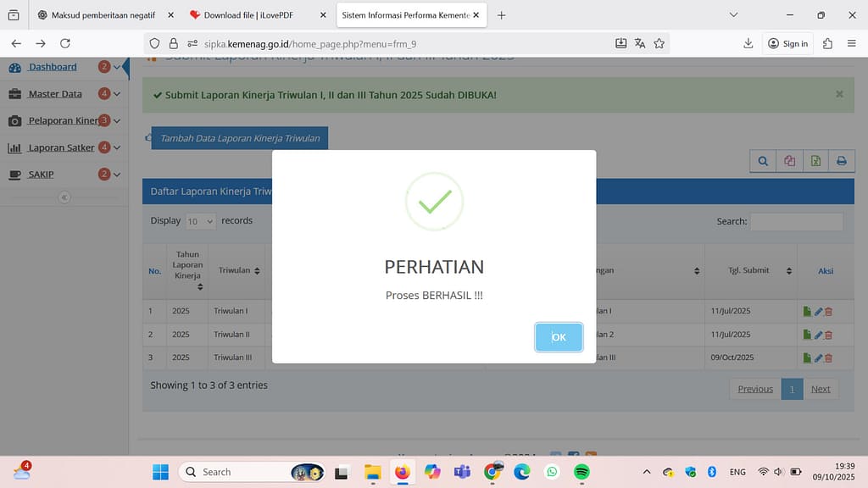This screenshot has width=868, height=488.
Task: Click the table Search input field
Action: pyautogui.click(x=796, y=221)
